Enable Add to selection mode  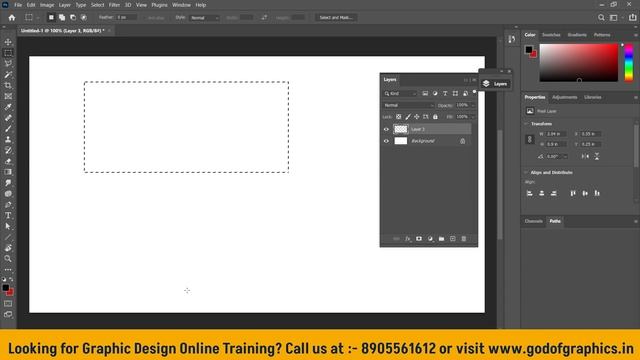pyautogui.click(x=62, y=18)
